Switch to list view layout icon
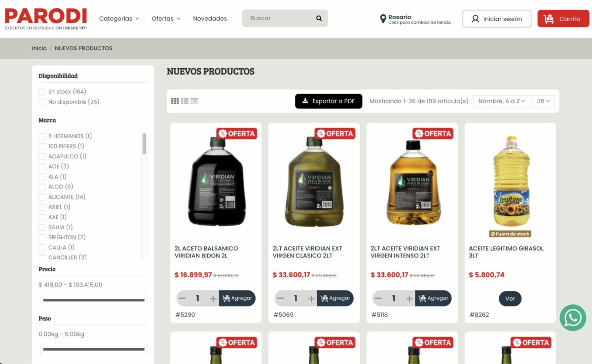This screenshot has width=592, height=364. pyautogui.click(x=185, y=101)
